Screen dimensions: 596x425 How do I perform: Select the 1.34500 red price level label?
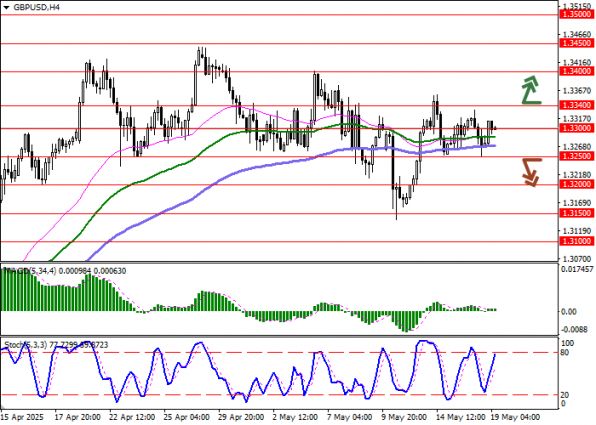[577, 43]
